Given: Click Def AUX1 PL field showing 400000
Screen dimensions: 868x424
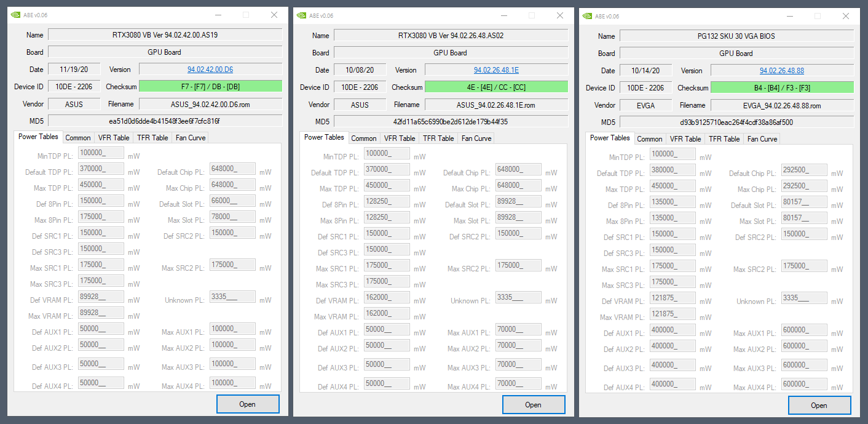Looking at the screenshot, I should click(x=673, y=330).
